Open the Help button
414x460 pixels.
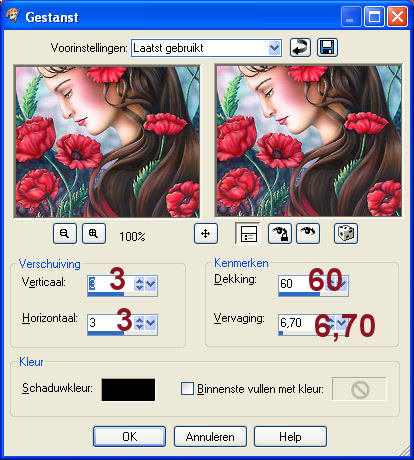tap(290, 436)
